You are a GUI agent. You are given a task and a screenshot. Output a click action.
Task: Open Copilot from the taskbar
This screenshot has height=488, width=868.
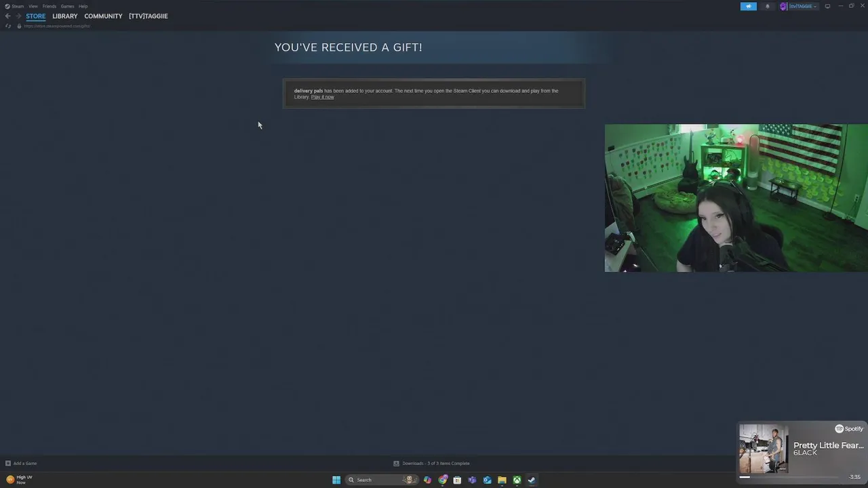[x=427, y=480]
